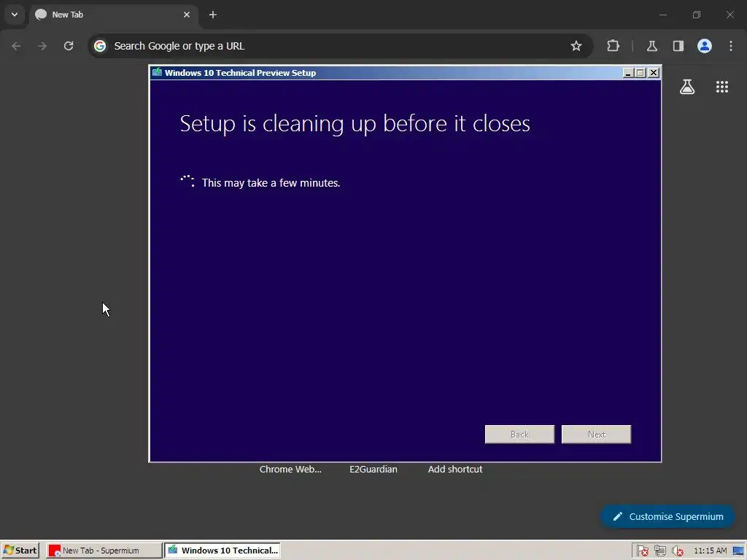Select the New Tab browser tab

pos(115,15)
